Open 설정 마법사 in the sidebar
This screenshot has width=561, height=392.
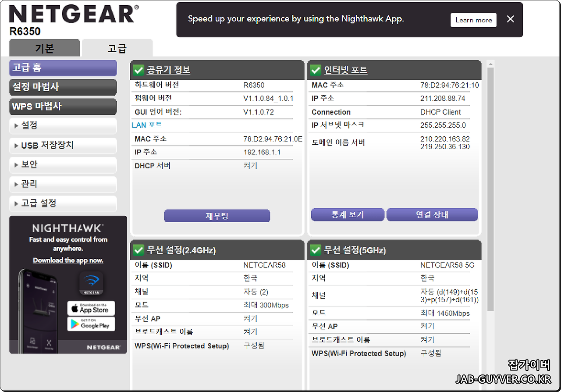[x=63, y=87]
